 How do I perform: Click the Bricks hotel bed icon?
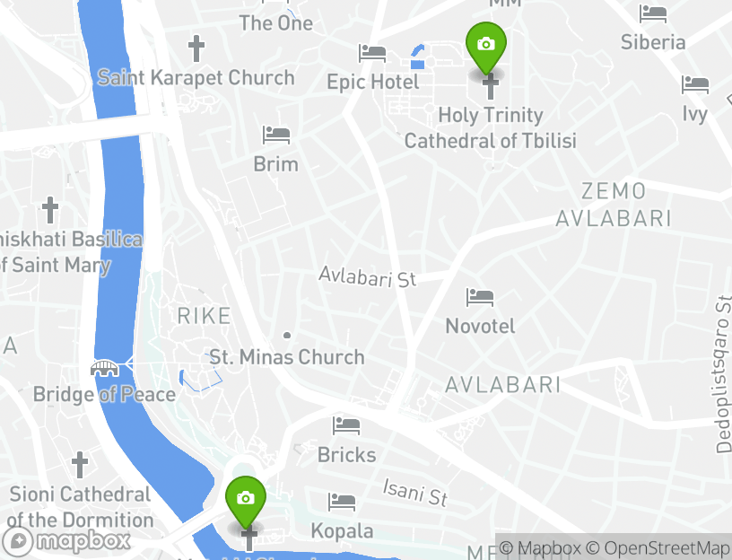(x=346, y=426)
